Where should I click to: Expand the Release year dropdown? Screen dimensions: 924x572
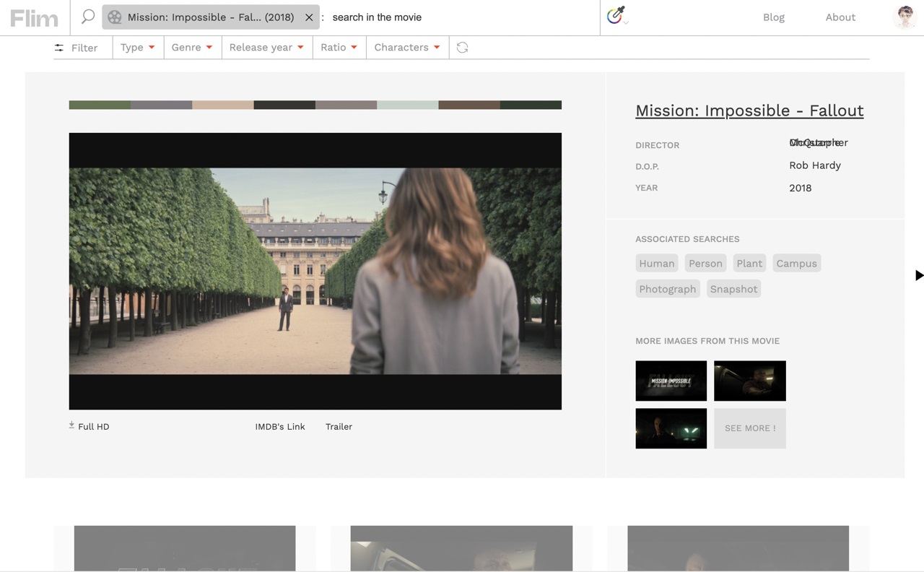tap(266, 48)
